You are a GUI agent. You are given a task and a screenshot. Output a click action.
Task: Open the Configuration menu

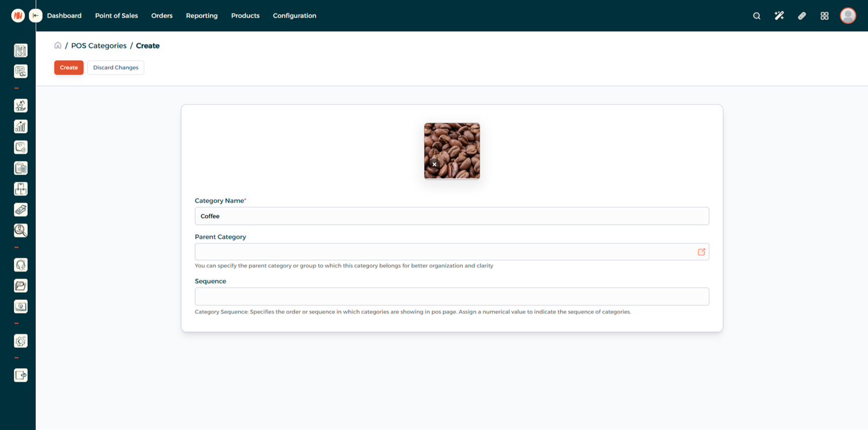[x=295, y=16]
